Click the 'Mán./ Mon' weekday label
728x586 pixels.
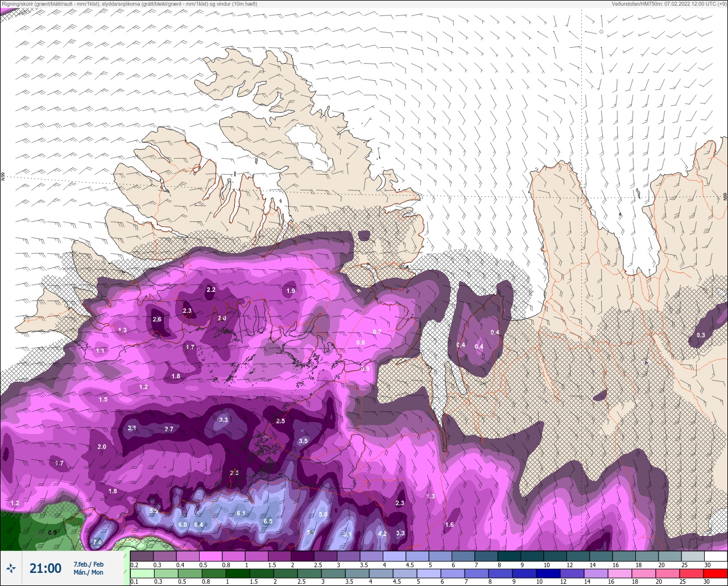click(88, 572)
